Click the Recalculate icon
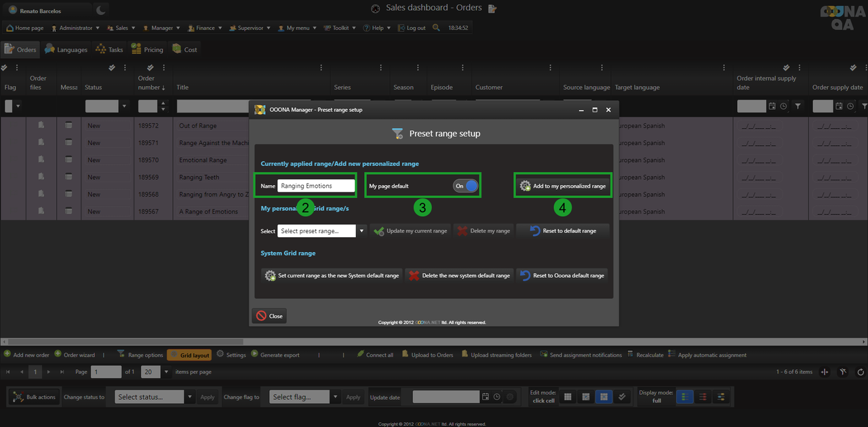 point(631,354)
